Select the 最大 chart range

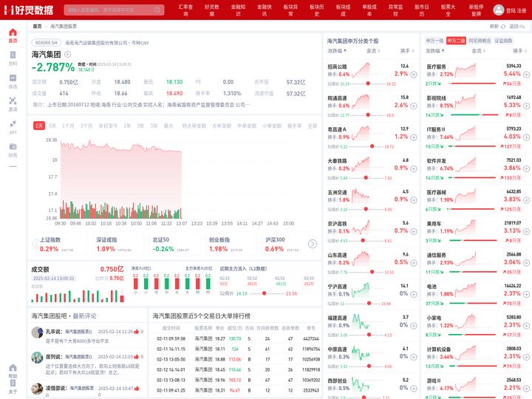pyautogui.click(x=168, y=126)
